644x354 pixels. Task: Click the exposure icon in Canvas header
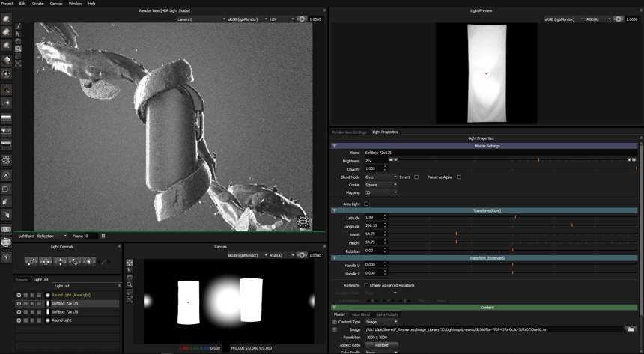(x=302, y=255)
